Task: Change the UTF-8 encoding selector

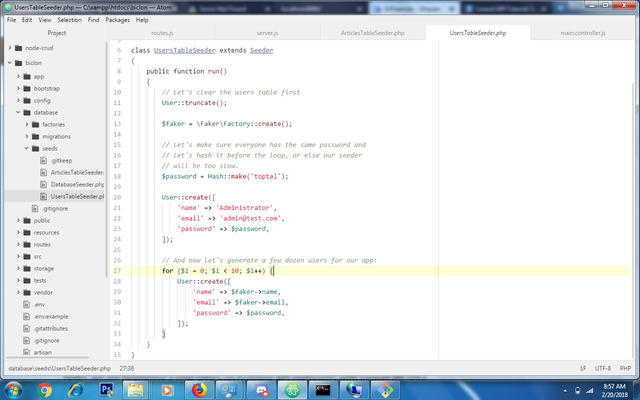Action: point(603,368)
